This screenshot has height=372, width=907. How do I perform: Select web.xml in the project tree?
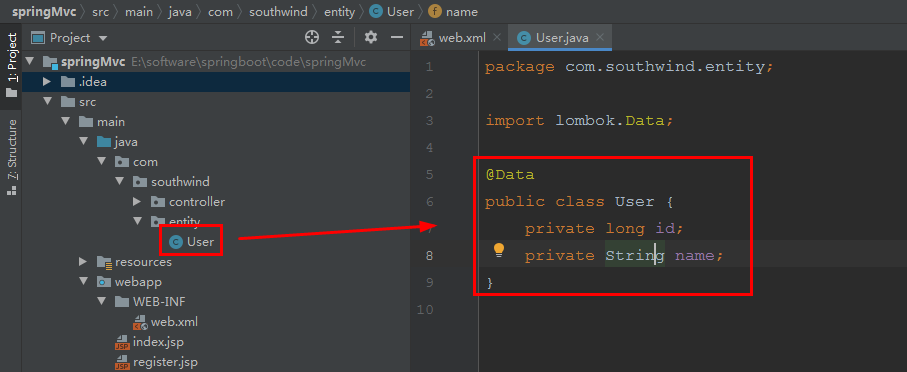click(x=165, y=322)
